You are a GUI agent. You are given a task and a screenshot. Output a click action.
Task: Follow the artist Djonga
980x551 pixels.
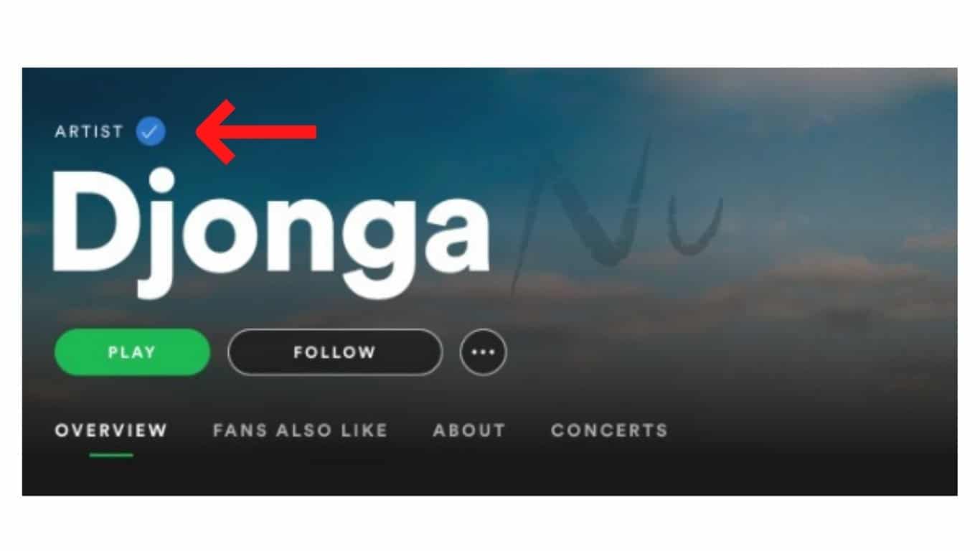click(335, 352)
